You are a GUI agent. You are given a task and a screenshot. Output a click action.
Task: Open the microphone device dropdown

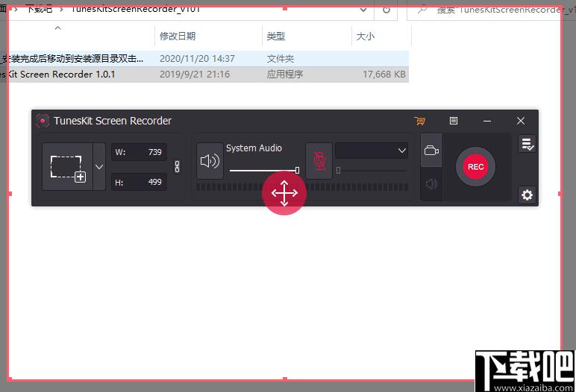click(x=372, y=151)
